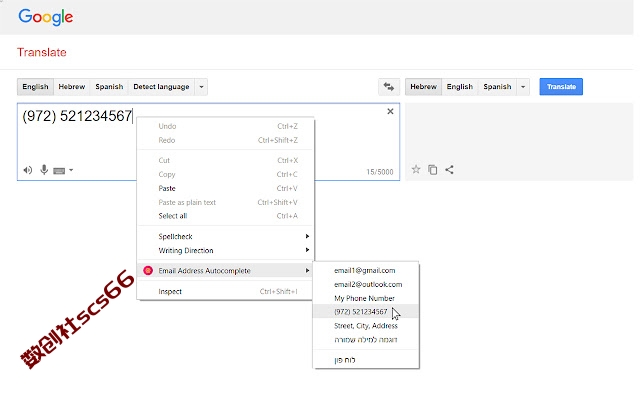Click the blue Translate button
Viewport: 640px width, 400px height.
point(561,87)
